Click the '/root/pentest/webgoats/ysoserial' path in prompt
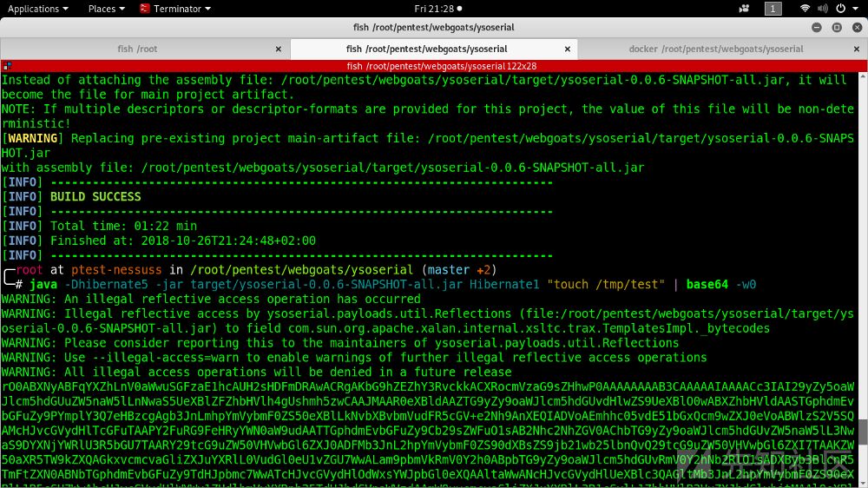Viewport: 868px width, 488px height. (302, 270)
